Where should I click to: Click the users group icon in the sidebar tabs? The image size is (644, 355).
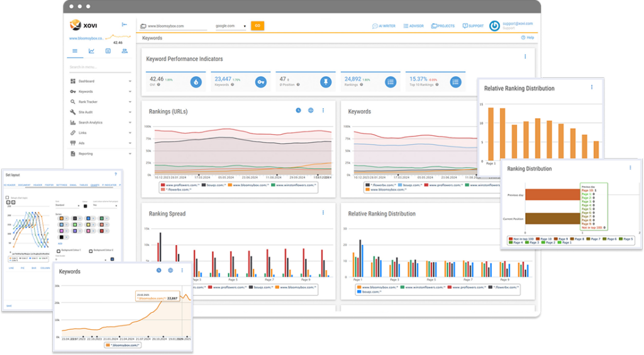(125, 51)
